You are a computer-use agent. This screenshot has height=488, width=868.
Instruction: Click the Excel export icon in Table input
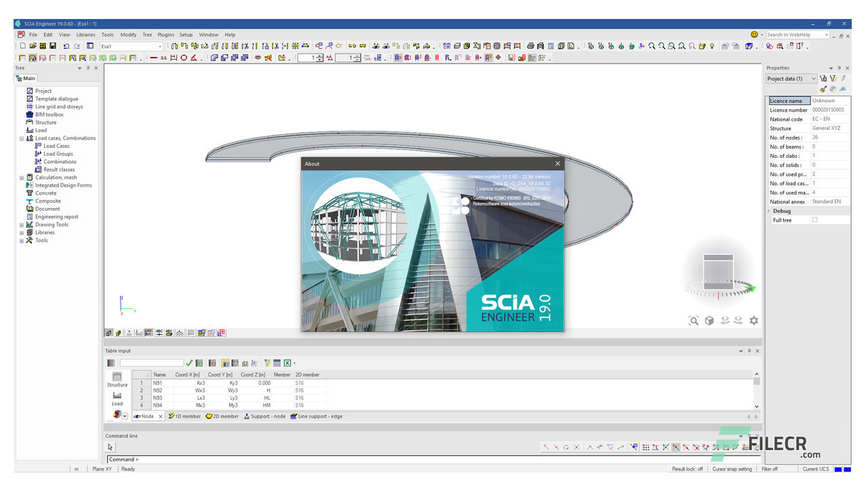click(288, 363)
